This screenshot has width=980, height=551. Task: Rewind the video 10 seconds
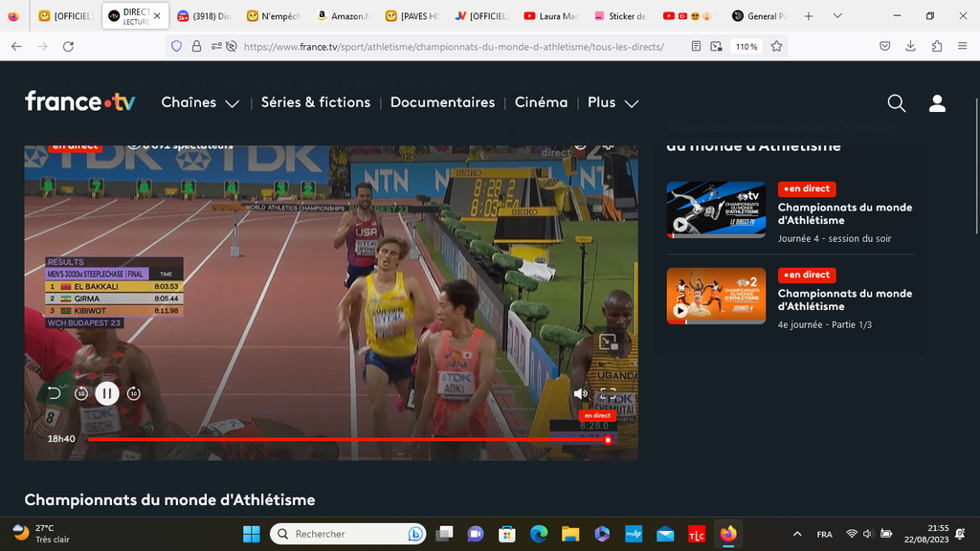click(81, 393)
